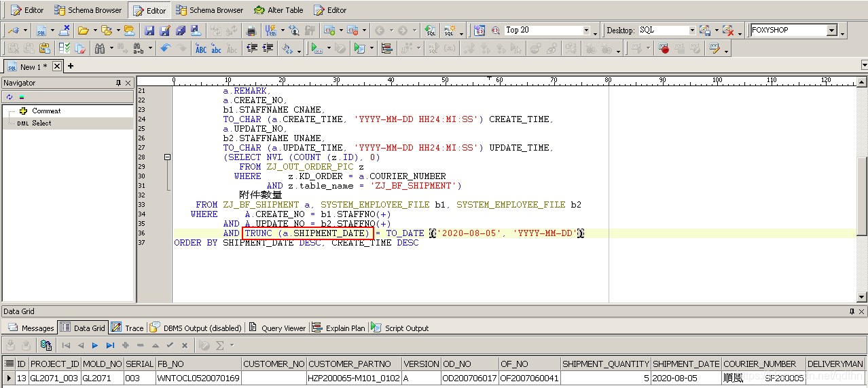The image size is (868, 388).
Task: Click the cell HZP200065-M101_0102
Action: coord(354,377)
